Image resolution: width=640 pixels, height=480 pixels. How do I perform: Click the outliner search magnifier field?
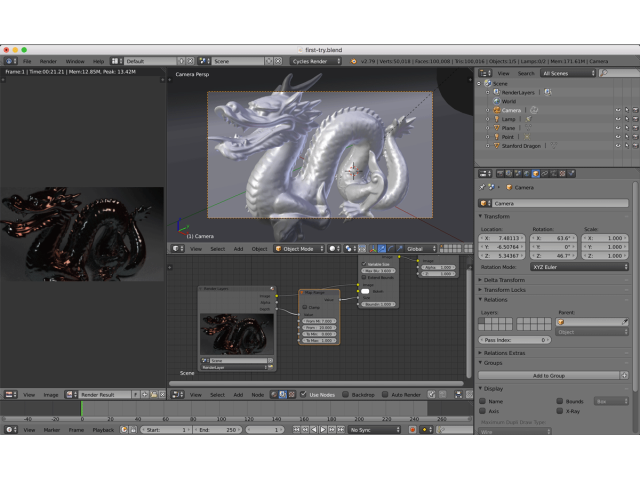619,73
